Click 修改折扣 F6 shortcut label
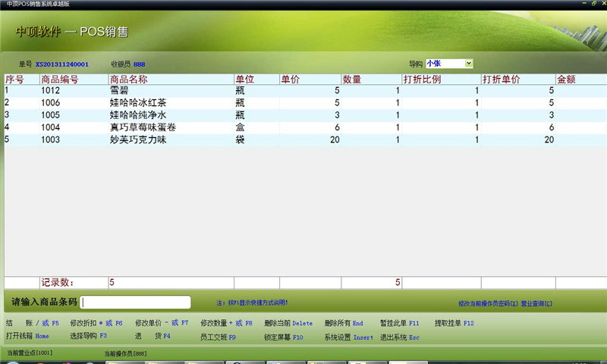The image size is (607, 364). [96, 323]
